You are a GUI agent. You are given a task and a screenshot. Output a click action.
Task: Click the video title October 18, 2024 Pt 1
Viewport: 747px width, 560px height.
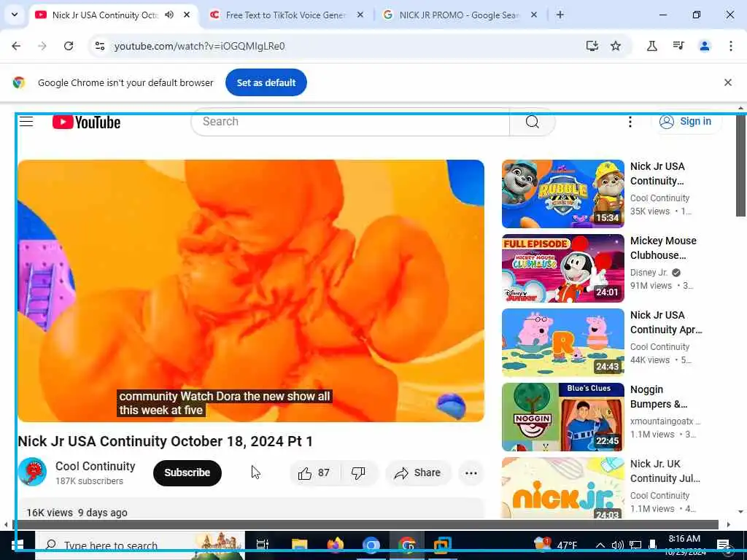point(166,441)
